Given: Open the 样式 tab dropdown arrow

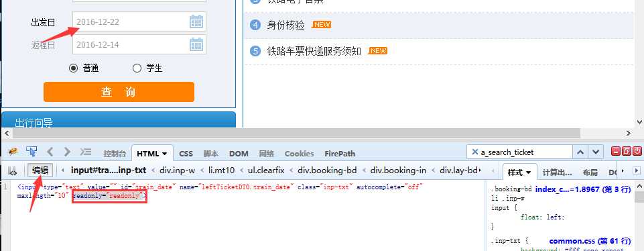Looking at the screenshot, I should coord(528,172).
